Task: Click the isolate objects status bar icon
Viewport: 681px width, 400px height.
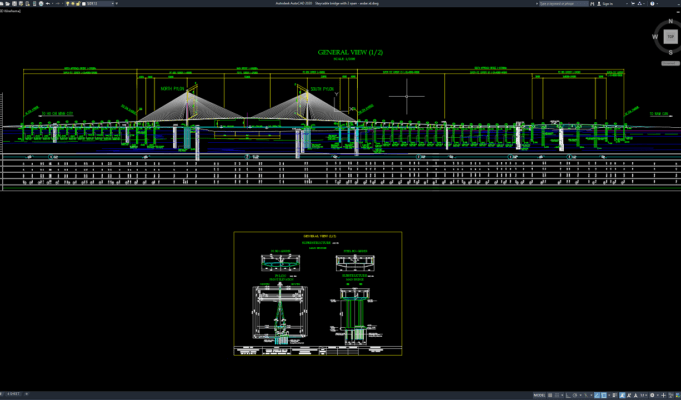Action: click(670, 395)
